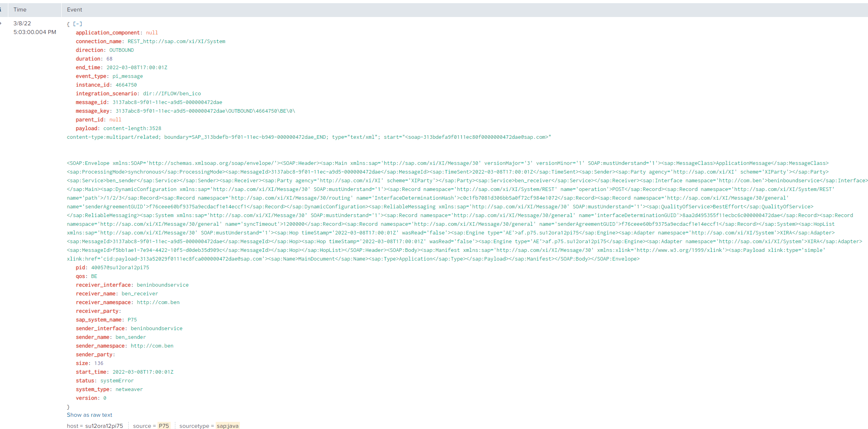Collapse the JSON with [-] toggle
868x429 pixels.
78,24
